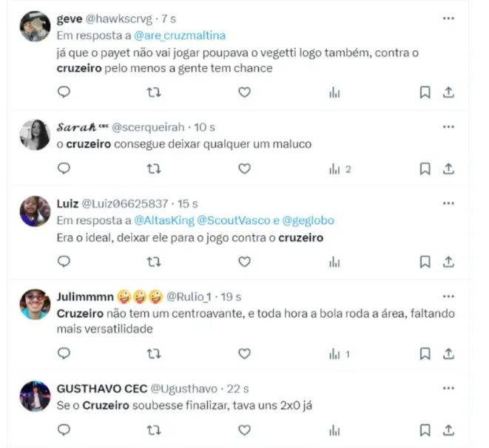Open more options for Julimmmn's tweet

(x=448, y=296)
